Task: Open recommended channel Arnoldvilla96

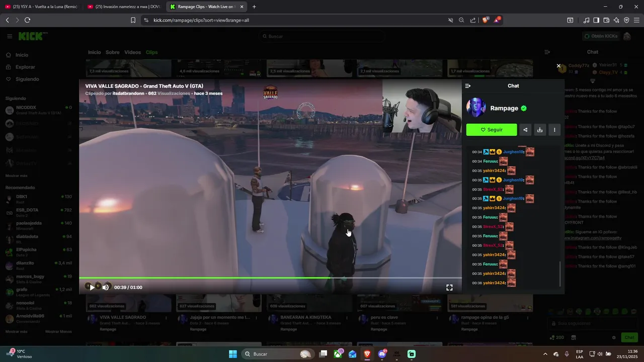Action: click(38, 319)
